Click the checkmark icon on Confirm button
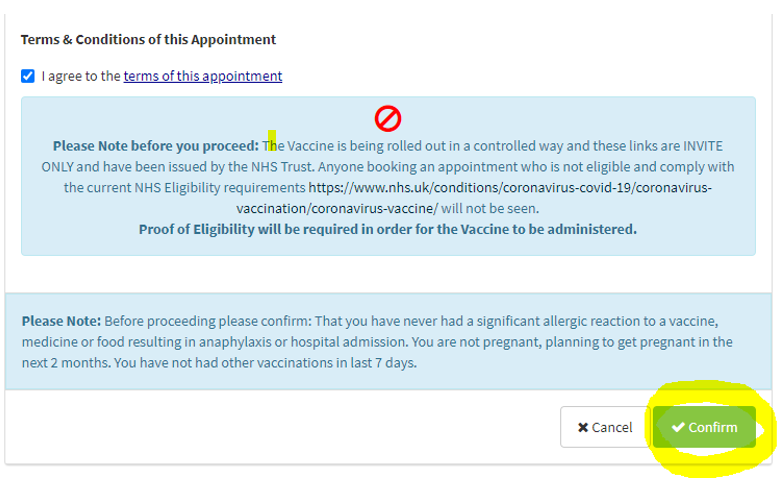780x479 pixels. [x=678, y=427]
